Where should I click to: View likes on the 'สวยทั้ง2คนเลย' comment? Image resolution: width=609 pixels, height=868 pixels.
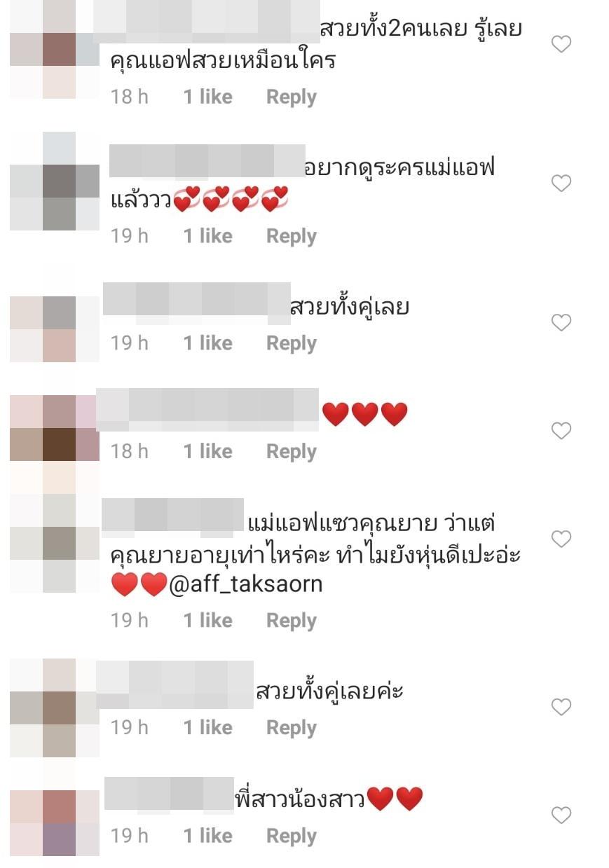[x=208, y=97]
